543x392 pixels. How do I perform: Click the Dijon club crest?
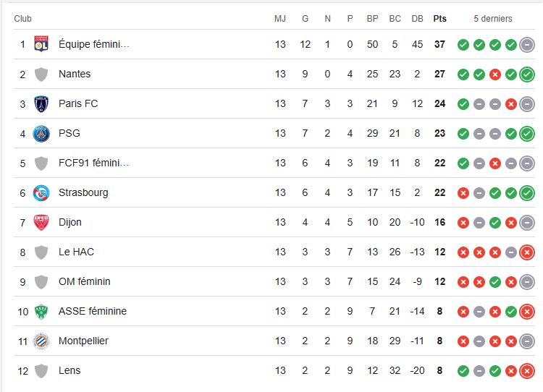click(x=41, y=223)
